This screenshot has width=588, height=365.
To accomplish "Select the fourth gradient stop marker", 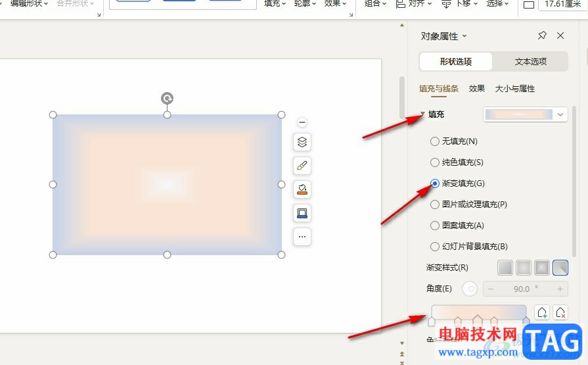I will coord(494,321).
